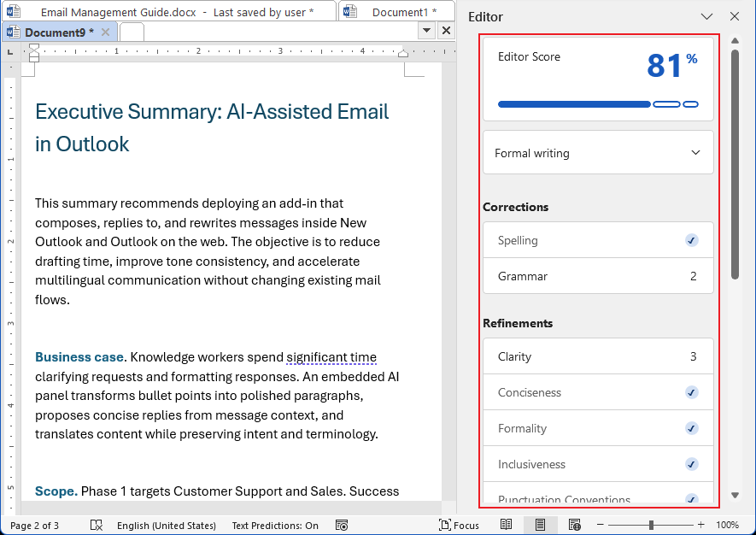
Task: Switch to Web Layout view
Action: pos(574,525)
